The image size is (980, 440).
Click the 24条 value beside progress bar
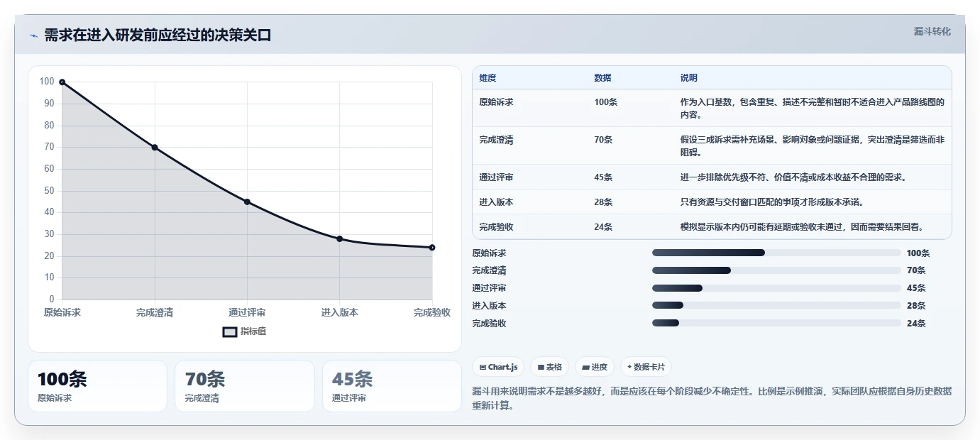pyautogui.click(x=916, y=324)
